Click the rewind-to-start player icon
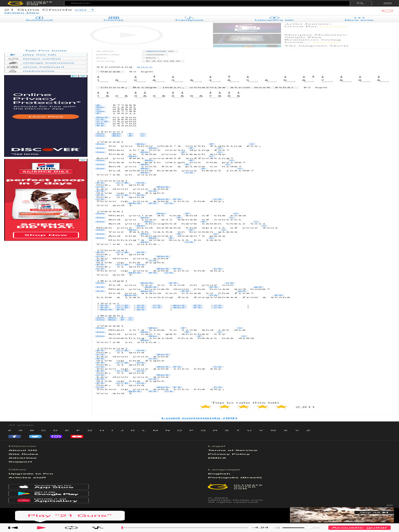399x532 pixels. tap(13, 528)
